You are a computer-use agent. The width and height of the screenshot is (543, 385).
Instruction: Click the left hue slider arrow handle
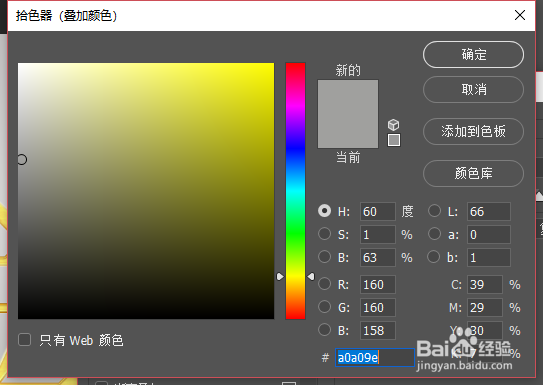280,276
